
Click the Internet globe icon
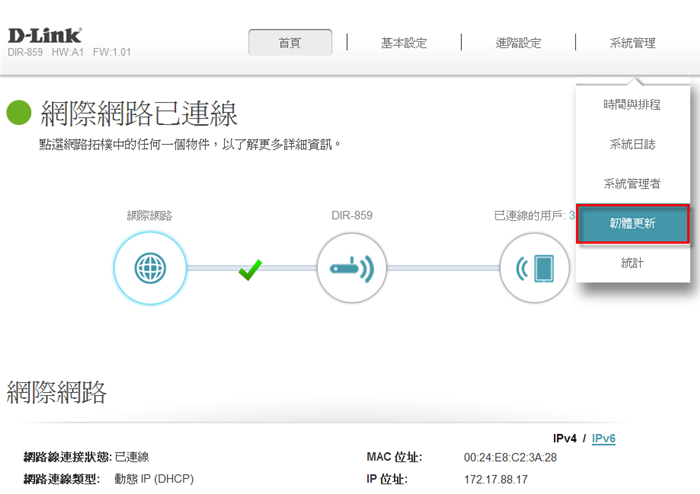[149, 266]
